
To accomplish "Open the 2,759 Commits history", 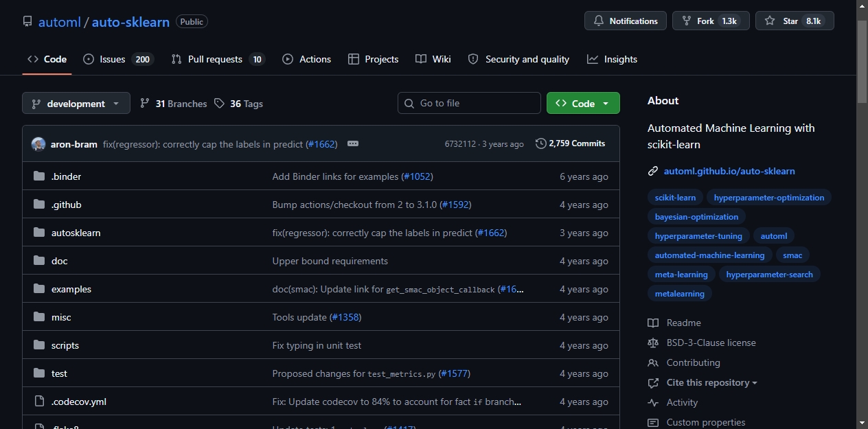I will pyautogui.click(x=570, y=143).
